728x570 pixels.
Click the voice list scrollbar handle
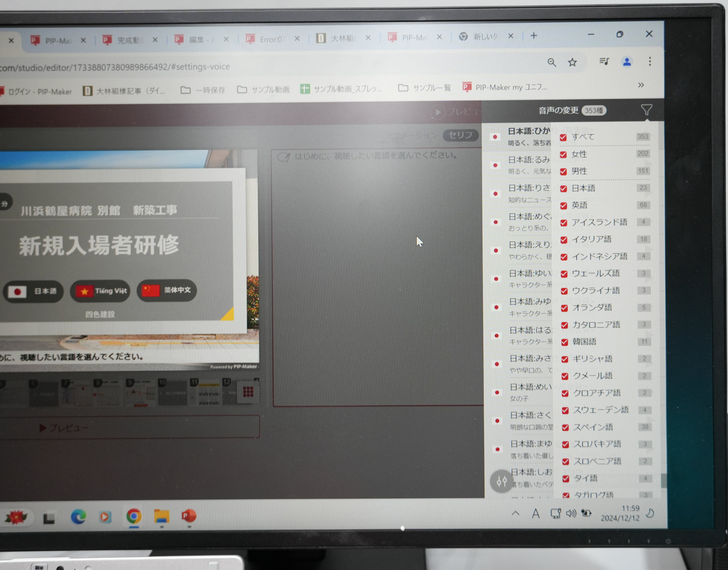(x=663, y=481)
